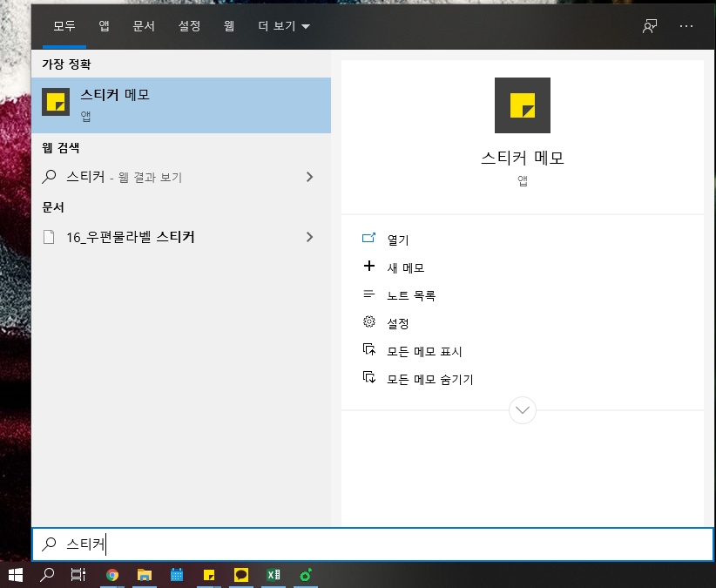This screenshot has height=588, width=716.
Task: Click 모든 메모 숨기기 action
Action: [x=429, y=379]
